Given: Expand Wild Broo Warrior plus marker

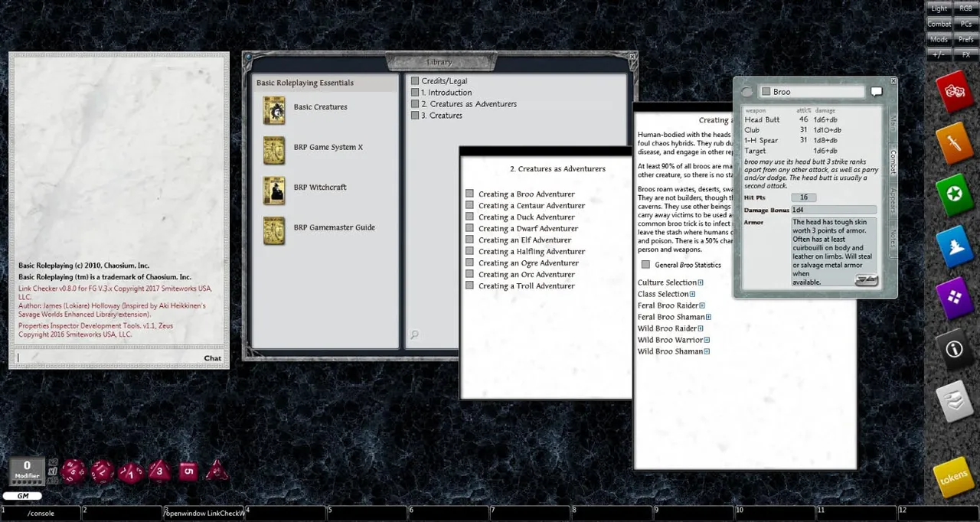Looking at the screenshot, I should [x=707, y=341].
